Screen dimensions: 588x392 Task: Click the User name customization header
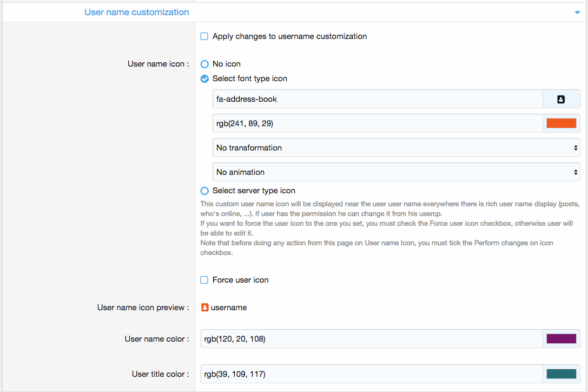[x=137, y=12]
